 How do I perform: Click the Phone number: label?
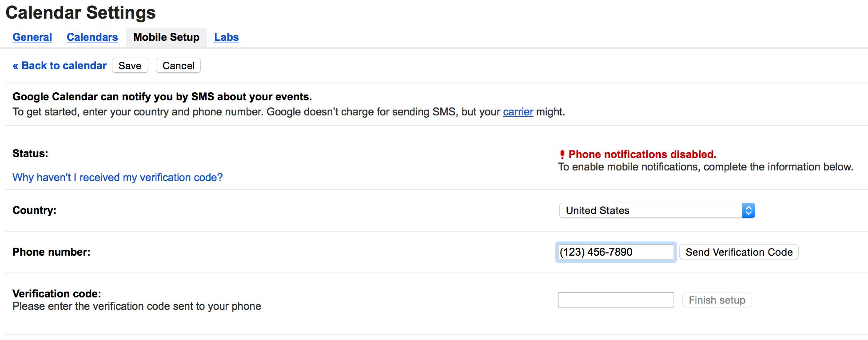[51, 252]
